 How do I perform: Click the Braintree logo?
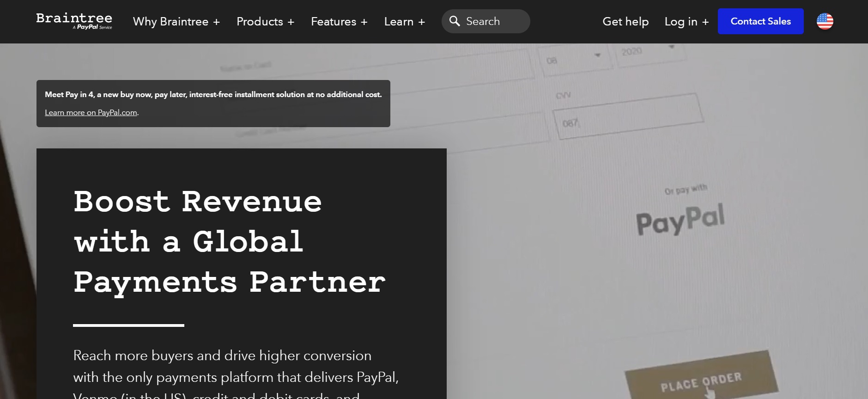(74, 21)
